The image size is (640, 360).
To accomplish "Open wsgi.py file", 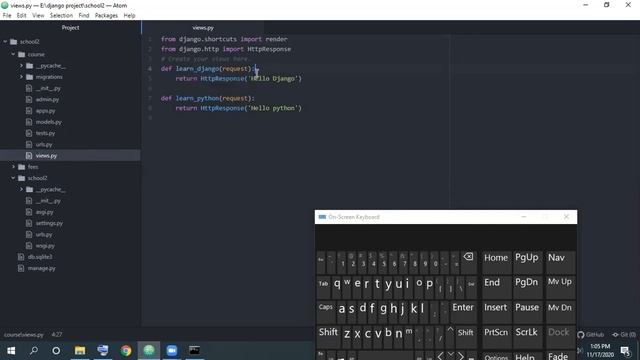I will point(45,246).
